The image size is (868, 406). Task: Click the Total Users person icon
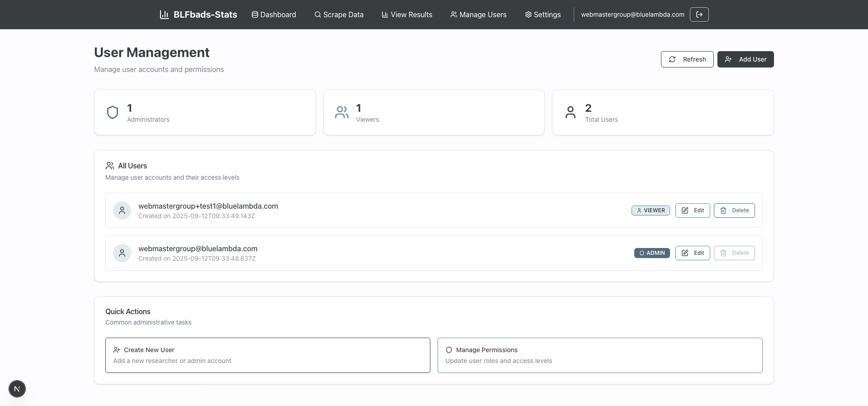coord(571,112)
